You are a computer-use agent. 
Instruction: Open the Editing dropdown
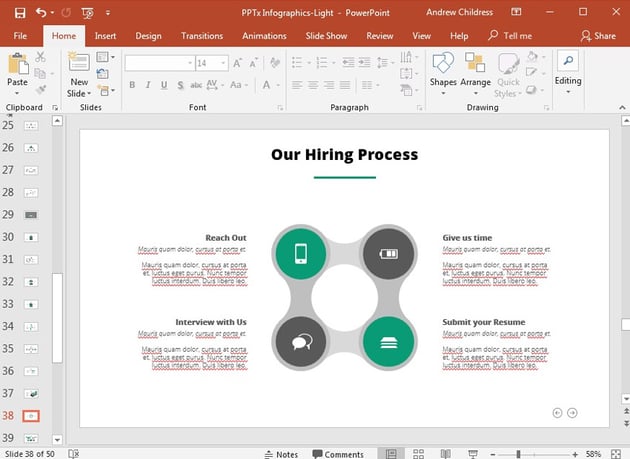[x=568, y=72]
